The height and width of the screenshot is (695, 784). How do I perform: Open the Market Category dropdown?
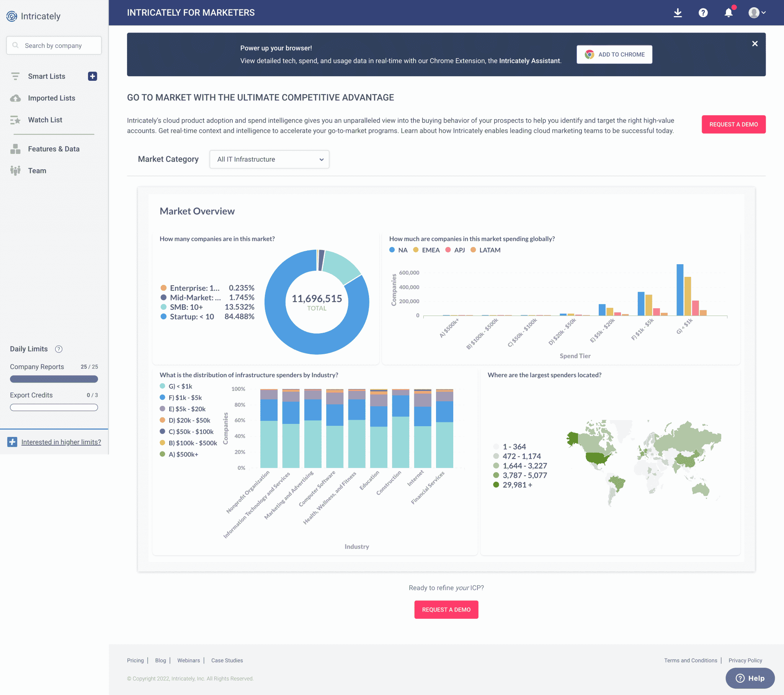click(269, 159)
